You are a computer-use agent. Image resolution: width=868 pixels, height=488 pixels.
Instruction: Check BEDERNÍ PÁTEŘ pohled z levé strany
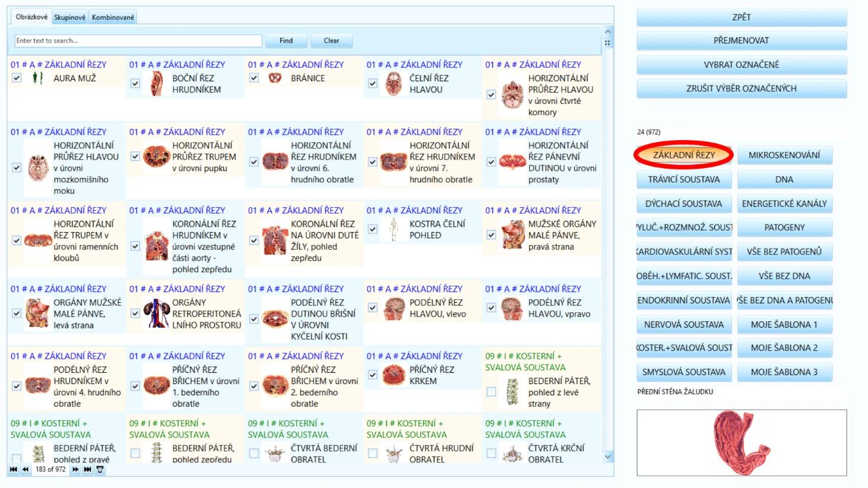click(491, 392)
